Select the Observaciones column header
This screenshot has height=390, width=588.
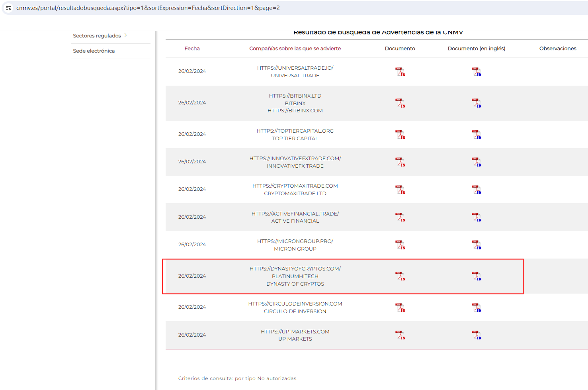(x=558, y=49)
